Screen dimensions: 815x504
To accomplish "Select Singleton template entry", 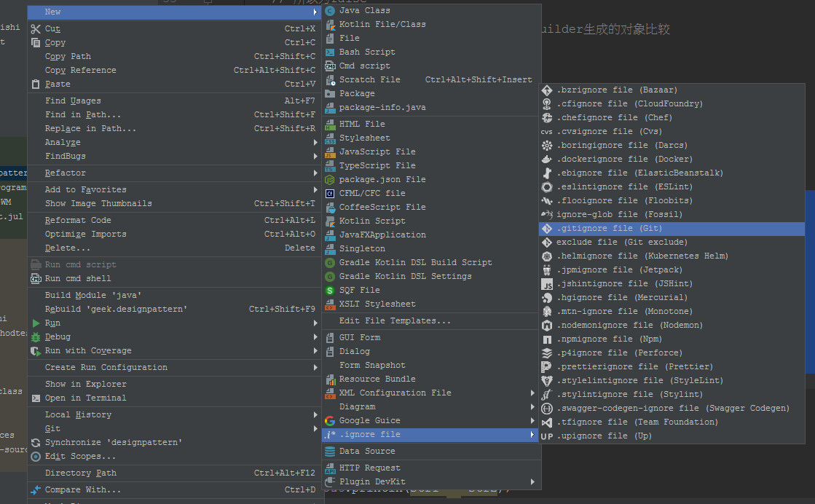I will pyautogui.click(x=431, y=249).
